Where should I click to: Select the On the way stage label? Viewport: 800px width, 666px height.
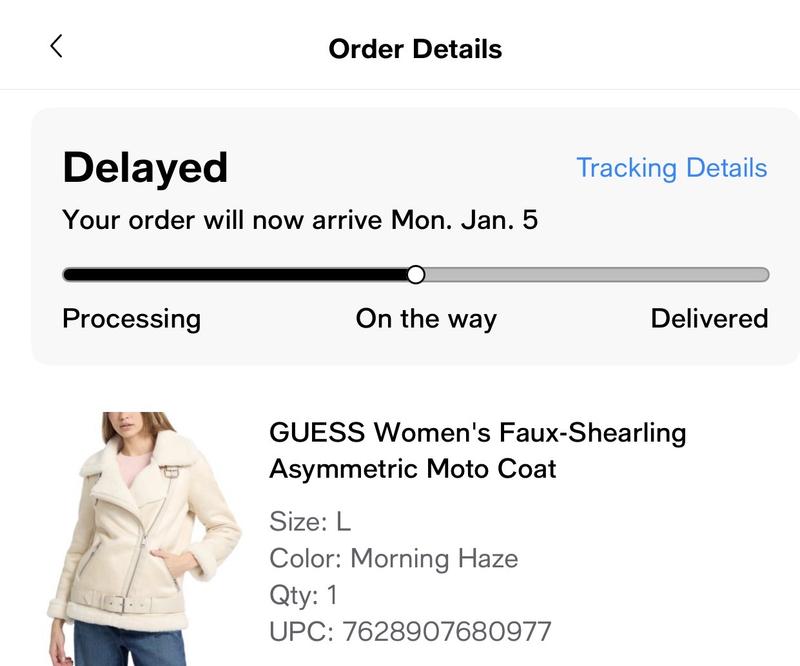[x=426, y=319]
